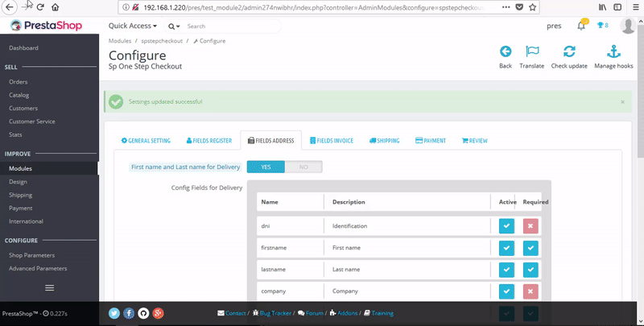This screenshot has width=644, height=326.
Task: Open the GitHub icon in footer
Action: tap(143, 313)
